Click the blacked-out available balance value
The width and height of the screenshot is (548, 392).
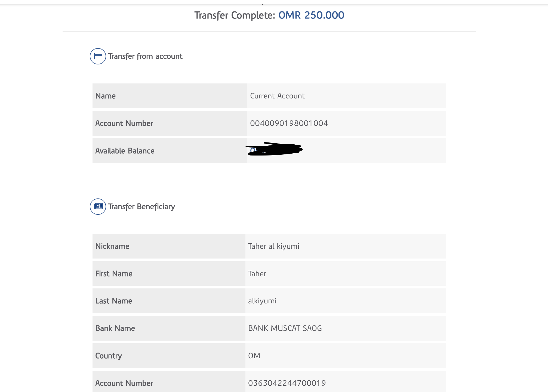coord(274,149)
